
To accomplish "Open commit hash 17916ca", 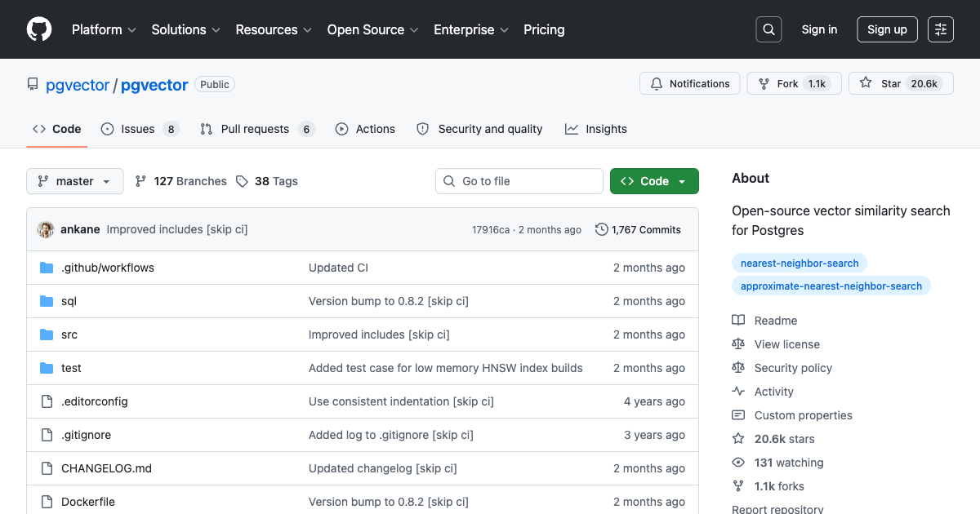I will [491, 230].
